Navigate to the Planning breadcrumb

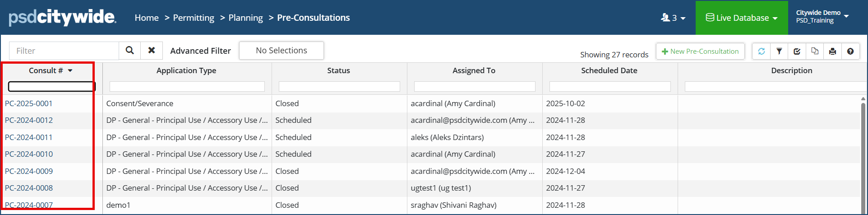245,18
